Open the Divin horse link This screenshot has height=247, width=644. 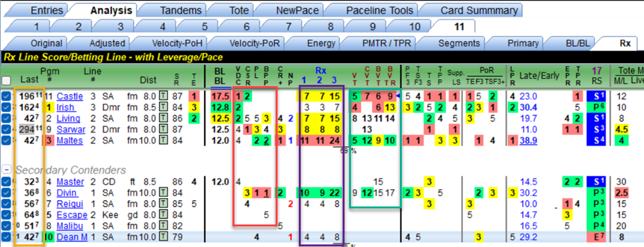67,192
